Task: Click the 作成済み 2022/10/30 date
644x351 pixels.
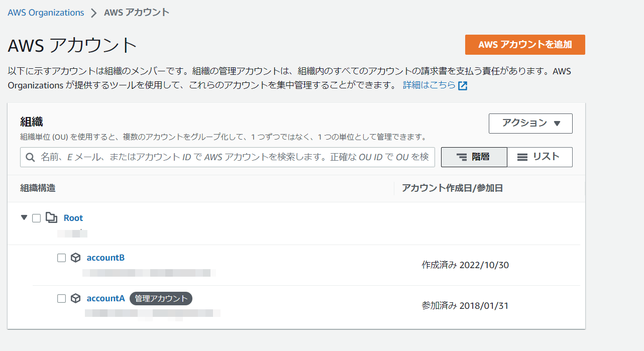Action: click(465, 265)
